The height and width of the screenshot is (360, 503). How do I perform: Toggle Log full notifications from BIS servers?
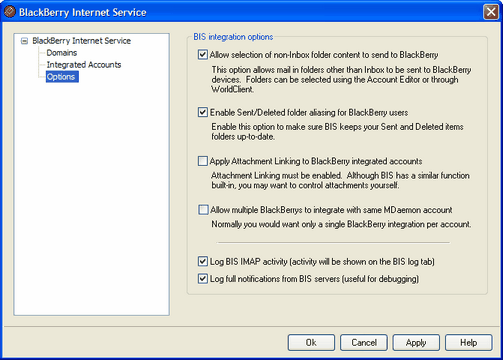click(x=203, y=278)
